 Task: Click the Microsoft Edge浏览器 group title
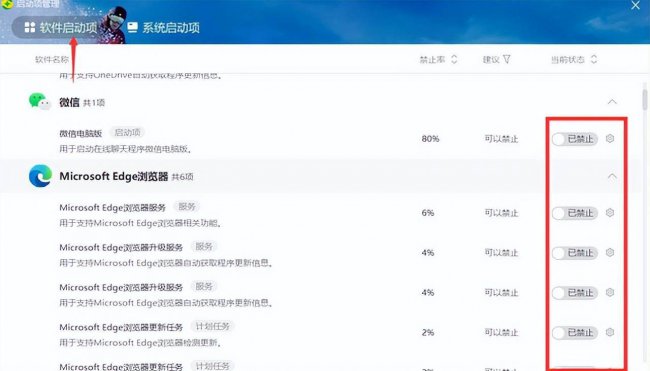click(114, 176)
